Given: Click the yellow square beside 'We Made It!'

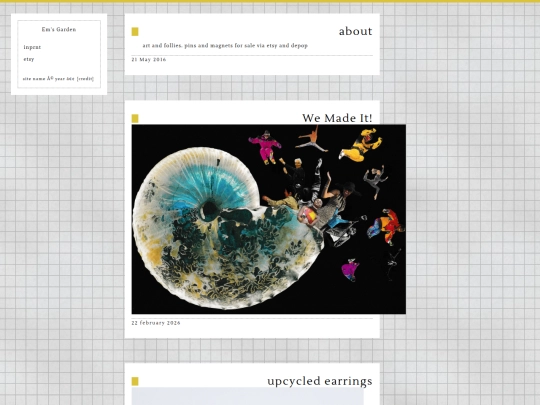Looking at the screenshot, I should [135, 118].
